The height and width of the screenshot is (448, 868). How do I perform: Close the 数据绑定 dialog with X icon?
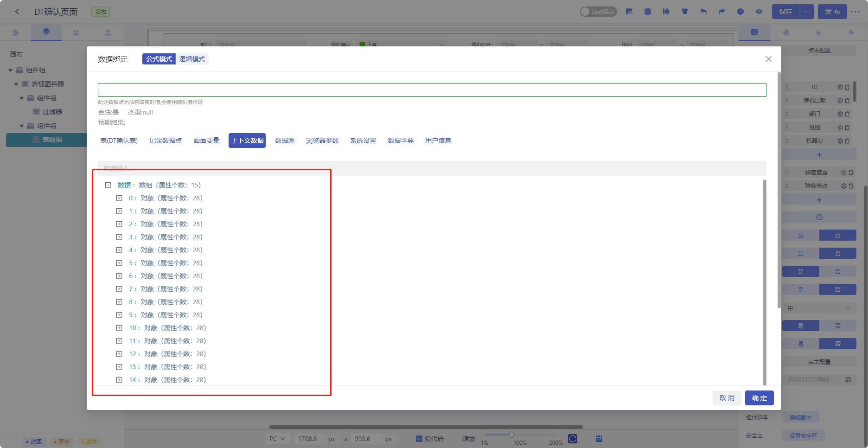[768, 59]
